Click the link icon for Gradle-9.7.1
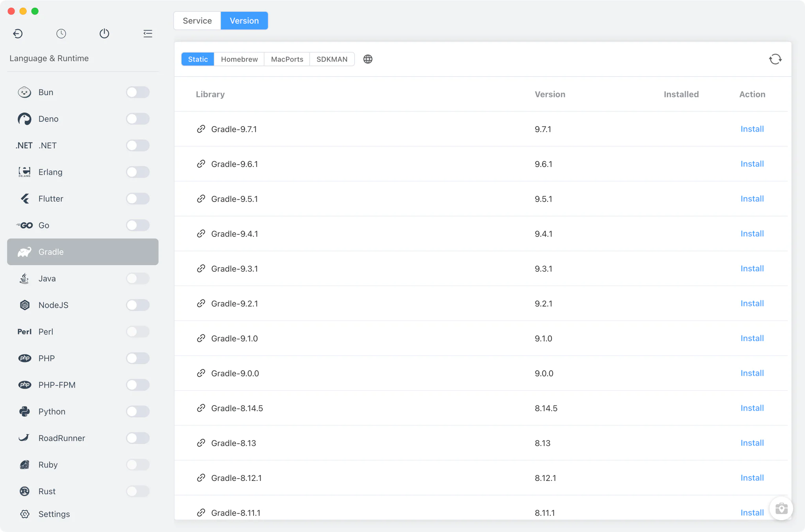805x532 pixels. point(201,129)
